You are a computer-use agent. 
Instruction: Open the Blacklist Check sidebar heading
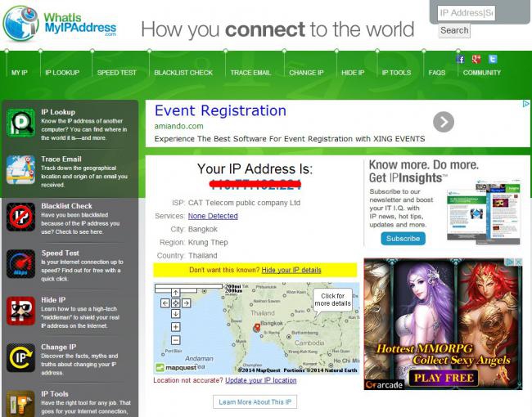coord(66,206)
